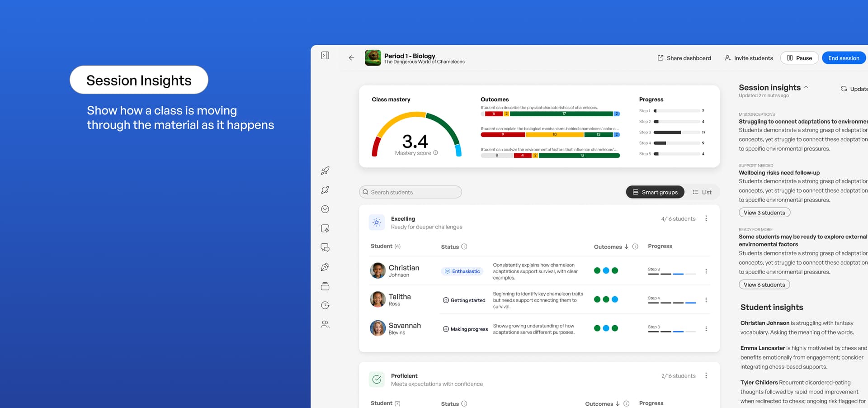This screenshot has height=408, width=868.
Task: Open the people sidebar icon
Action: tap(325, 324)
